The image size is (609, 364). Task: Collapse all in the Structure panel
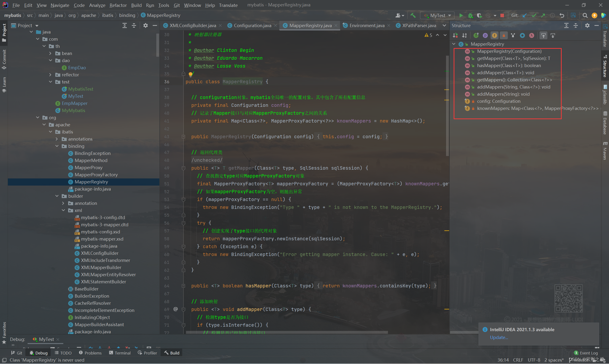(576, 25)
